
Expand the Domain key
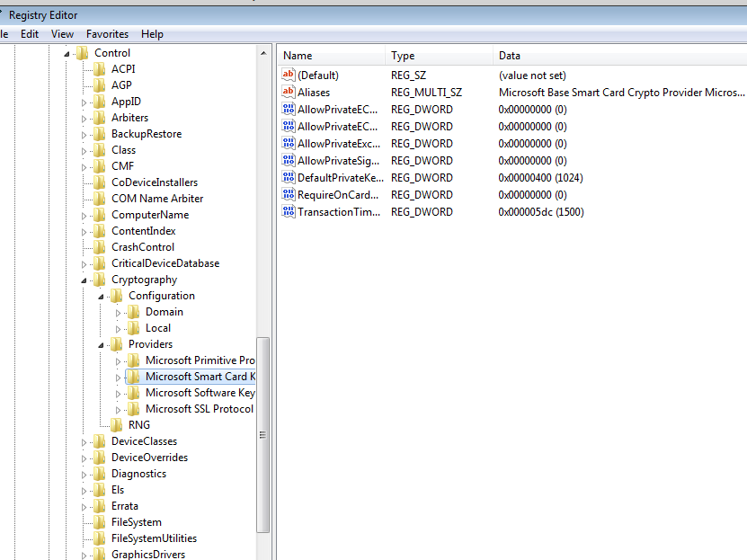118,313
